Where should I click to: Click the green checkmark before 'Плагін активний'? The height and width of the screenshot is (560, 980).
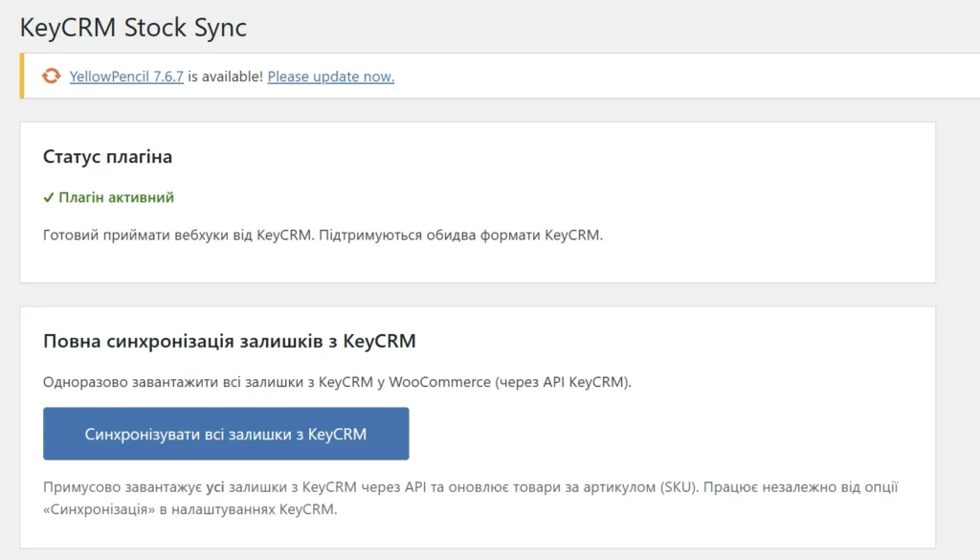[48, 197]
